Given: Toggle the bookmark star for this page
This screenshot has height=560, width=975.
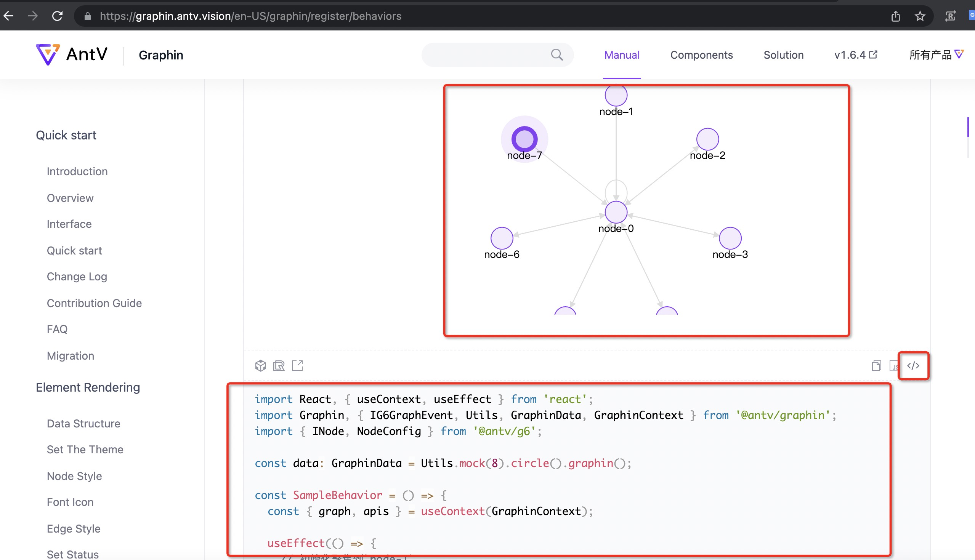Looking at the screenshot, I should [x=920, y=16].
